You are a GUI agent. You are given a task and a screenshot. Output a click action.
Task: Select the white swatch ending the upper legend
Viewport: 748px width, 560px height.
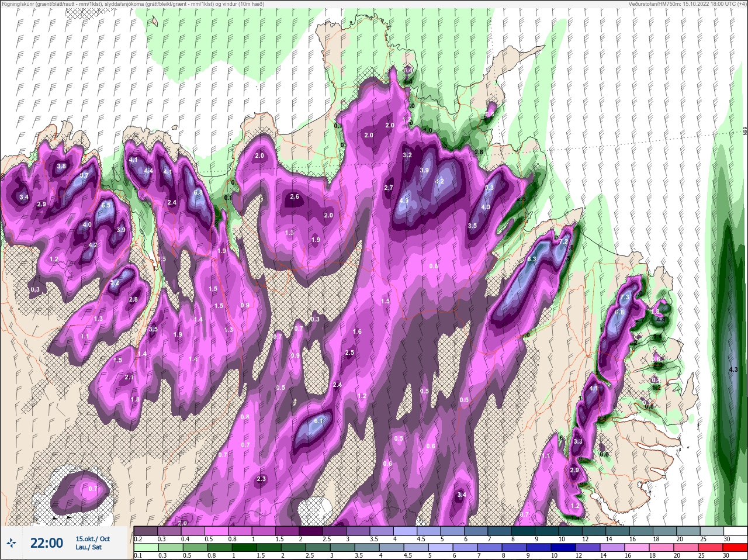(736, 531)
